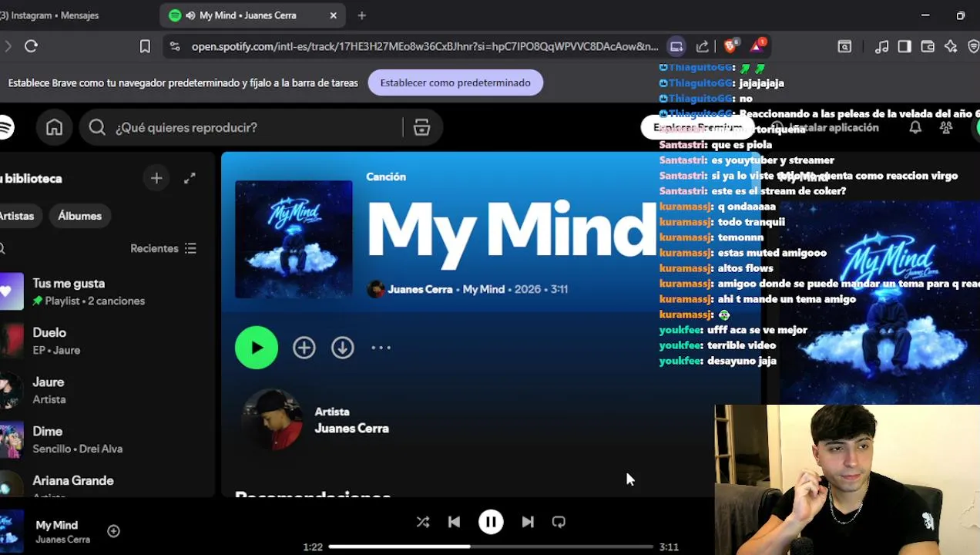The image size is (980, 555).
Task: Toggle repeat mode in the player
Action: click(x=559, y=522)
